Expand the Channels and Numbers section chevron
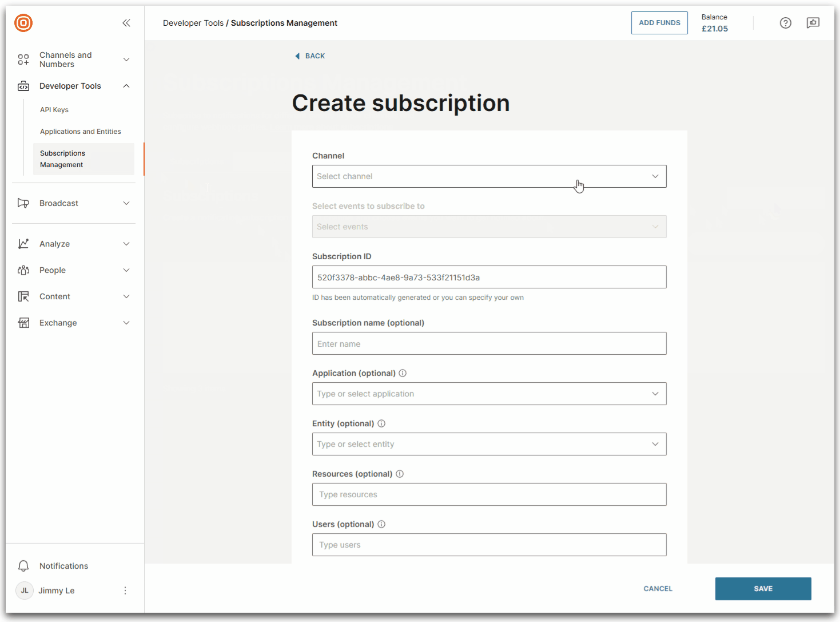Viewport: 840px width, 622px height. (x=126, y=60)
